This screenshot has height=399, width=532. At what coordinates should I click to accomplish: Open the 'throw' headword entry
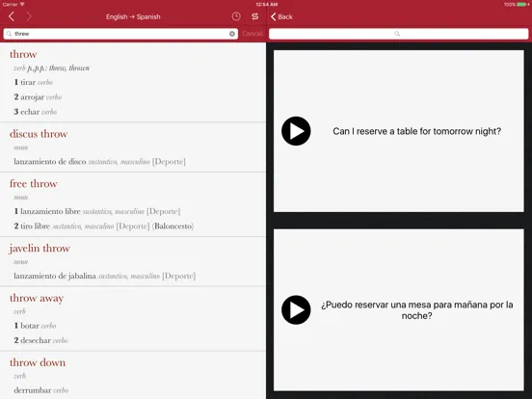[23, 54]
